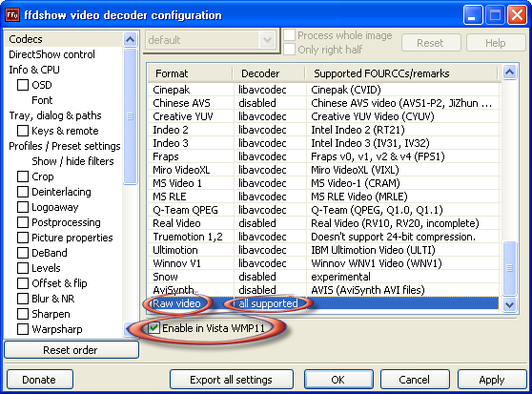
Task: Click up arrow of left sidebar scrollbar
Action: [130, 40]
